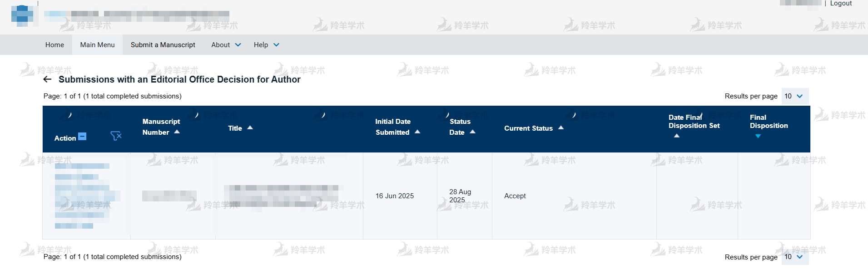The width and height of the screenshot is (868, 274).
Task: Expand the About menu
Action: tap(226, 45)
